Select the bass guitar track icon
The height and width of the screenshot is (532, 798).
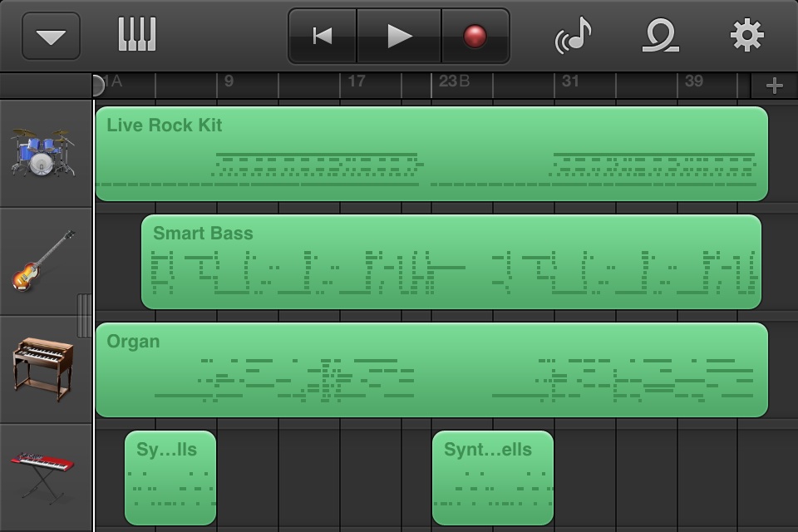(x=43, y=261)
